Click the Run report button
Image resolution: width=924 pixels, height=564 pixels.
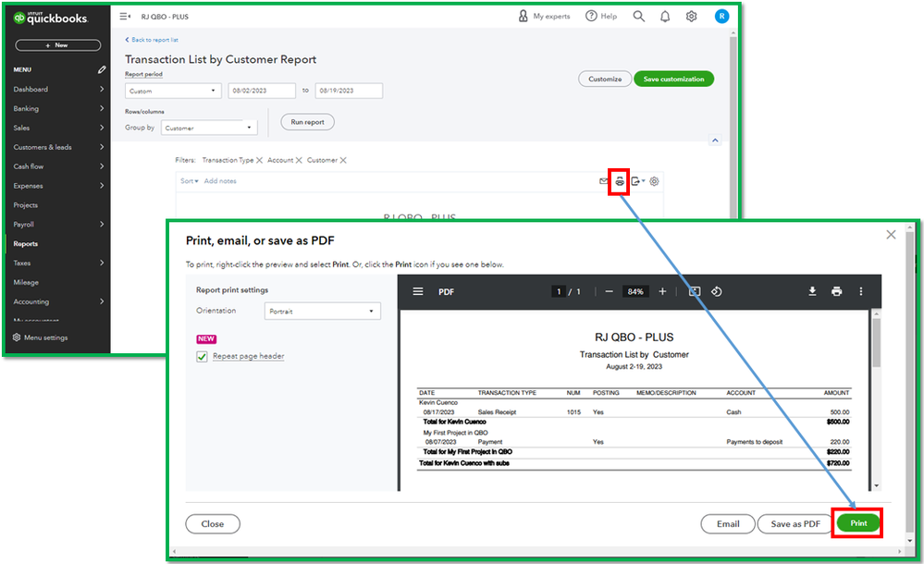[x=307, y=122]
